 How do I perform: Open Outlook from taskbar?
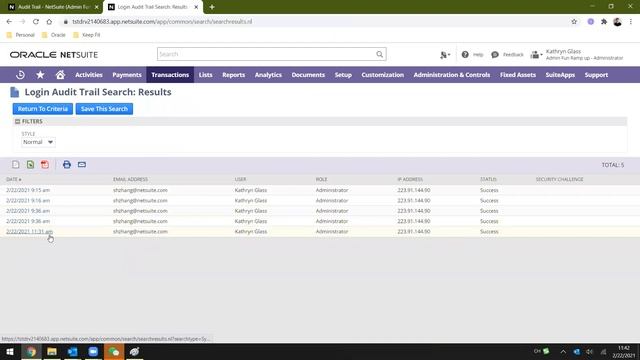(73, 351)
